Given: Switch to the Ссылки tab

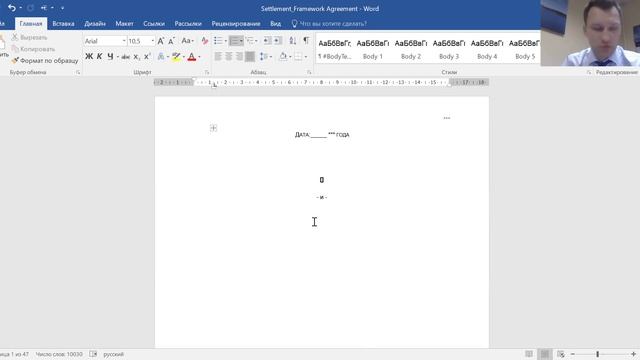Looking at the screenshot, I should click(154, 24).
